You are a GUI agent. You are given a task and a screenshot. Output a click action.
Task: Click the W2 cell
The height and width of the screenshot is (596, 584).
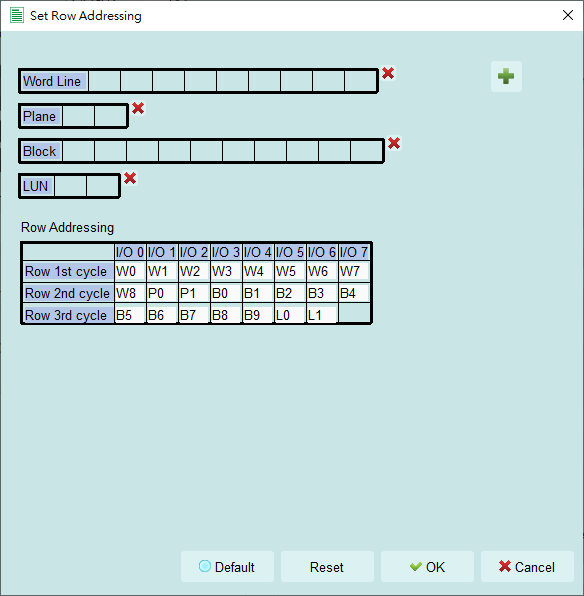(x=194, y=271)
